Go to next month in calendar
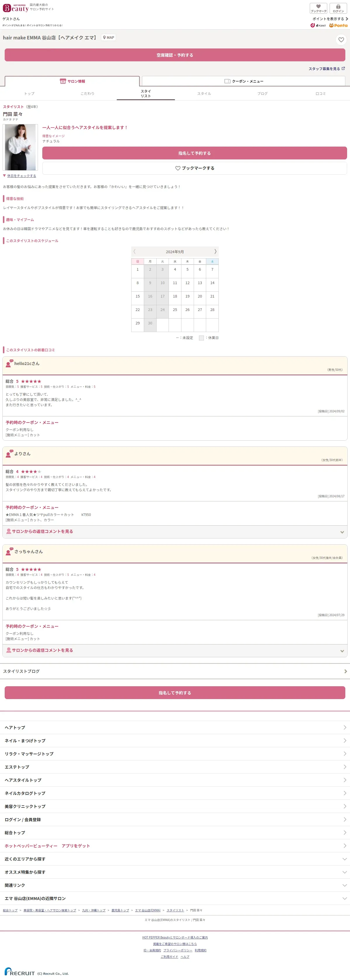 click(x=215, y=251)
